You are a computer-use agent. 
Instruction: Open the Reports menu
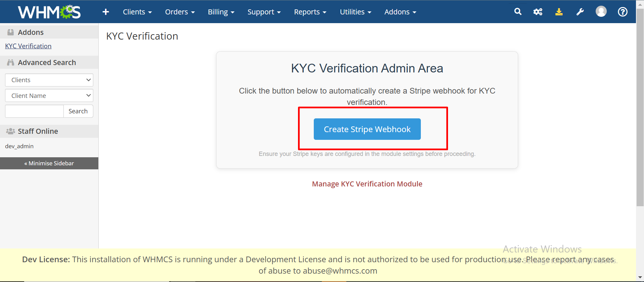coord(310,12)
